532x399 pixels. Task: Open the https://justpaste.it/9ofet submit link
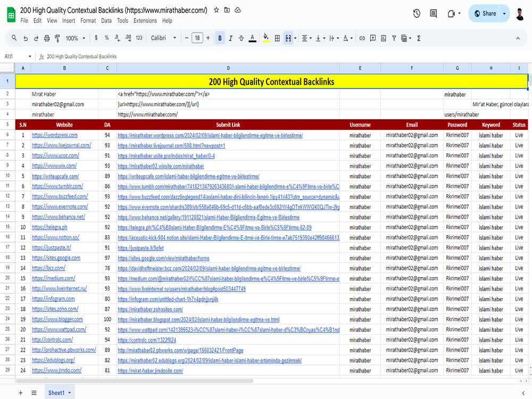(140, 248)
